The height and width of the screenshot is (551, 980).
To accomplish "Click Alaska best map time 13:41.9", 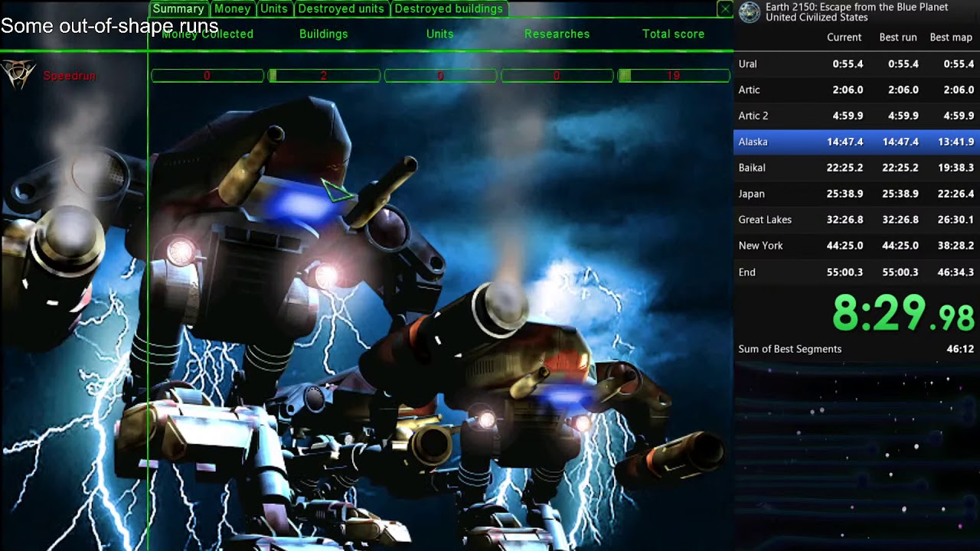I will pos(955,142).
